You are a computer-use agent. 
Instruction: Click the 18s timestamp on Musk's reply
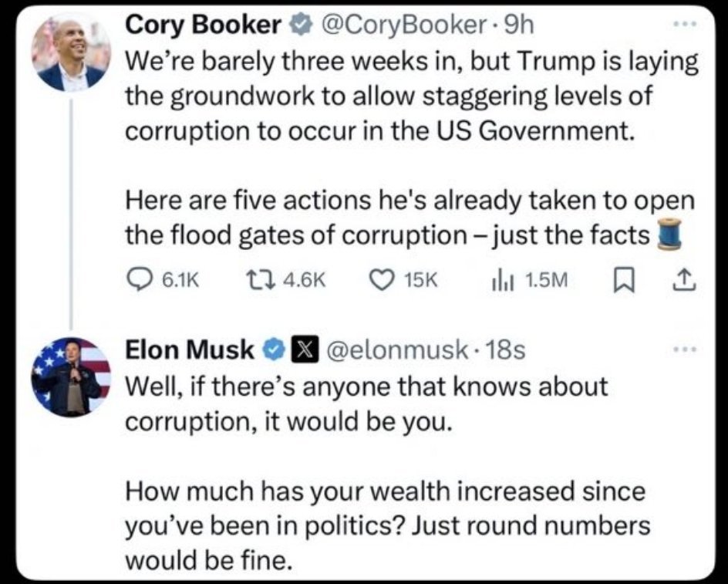pos(508,350)
